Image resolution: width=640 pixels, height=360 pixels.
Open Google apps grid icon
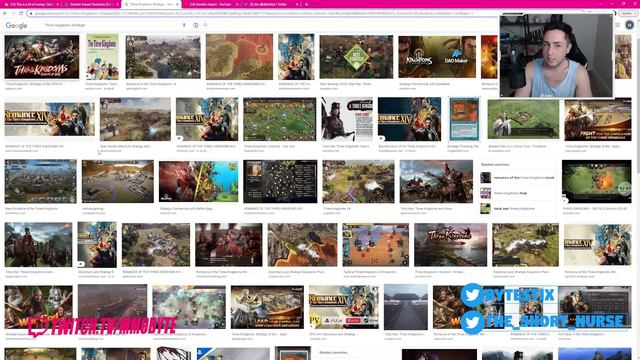(x=618, y=25)
